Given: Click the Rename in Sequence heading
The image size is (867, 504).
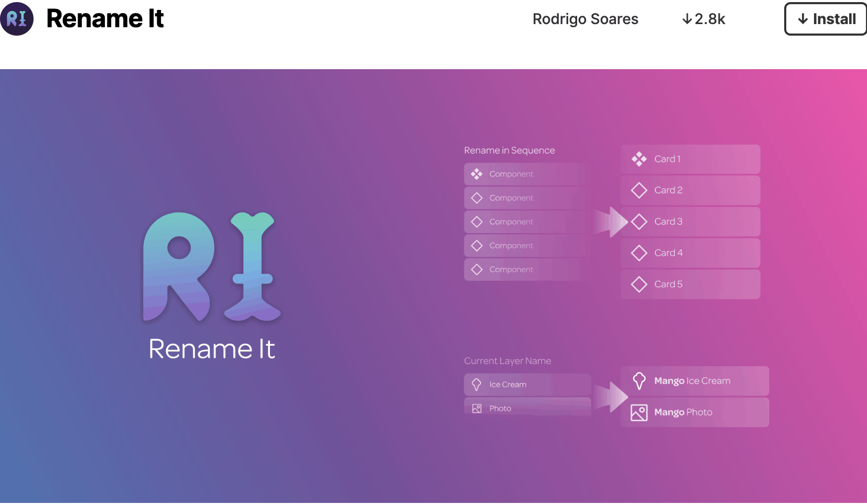Looking at the screenshot, I should point(509,150).
